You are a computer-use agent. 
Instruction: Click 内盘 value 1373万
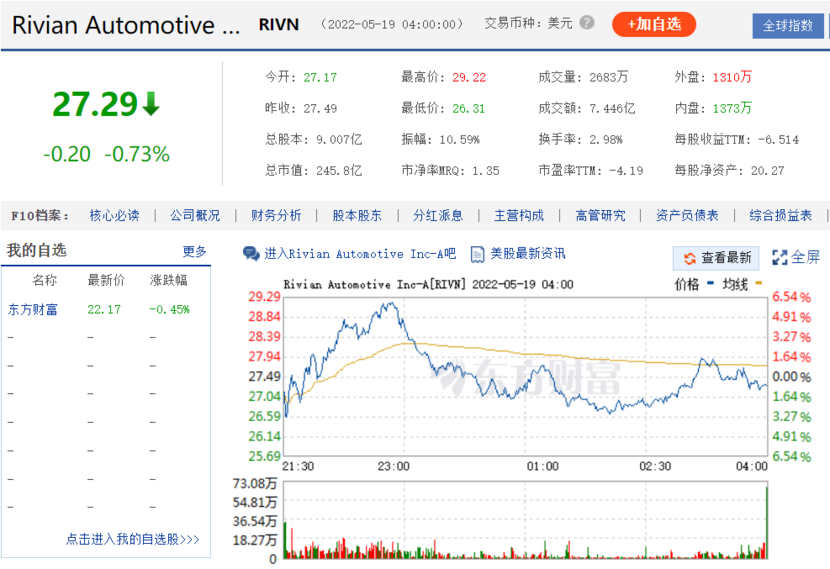coord(732,109)
